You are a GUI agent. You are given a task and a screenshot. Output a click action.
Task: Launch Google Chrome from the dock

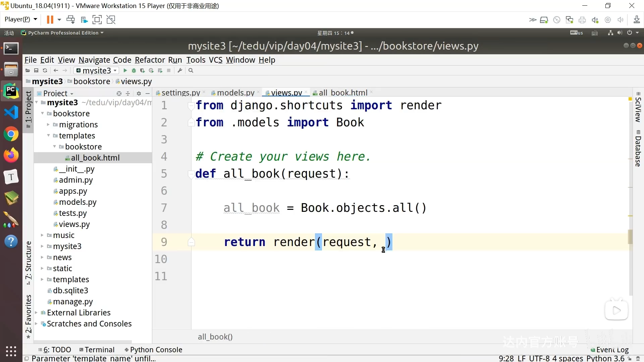(11, 134)
